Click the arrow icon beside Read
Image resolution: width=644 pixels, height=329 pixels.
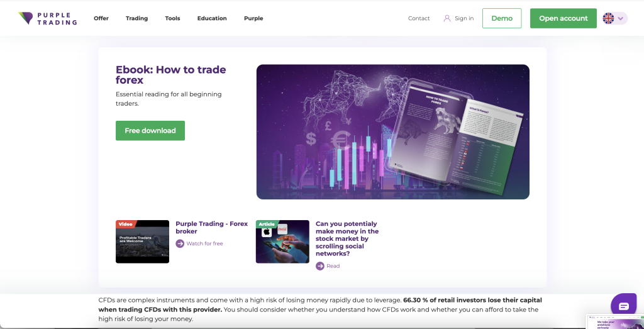320,266
